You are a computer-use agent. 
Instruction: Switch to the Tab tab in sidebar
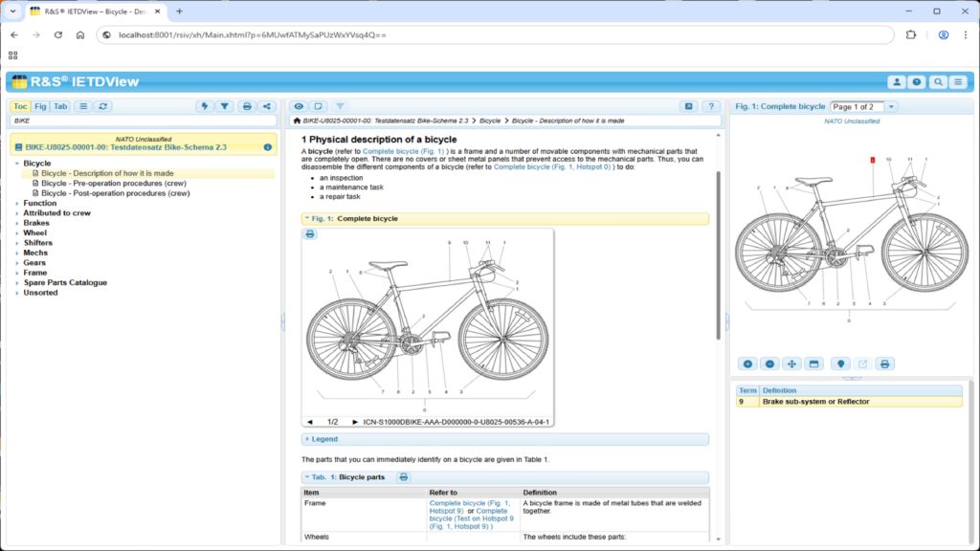point(60,106)
